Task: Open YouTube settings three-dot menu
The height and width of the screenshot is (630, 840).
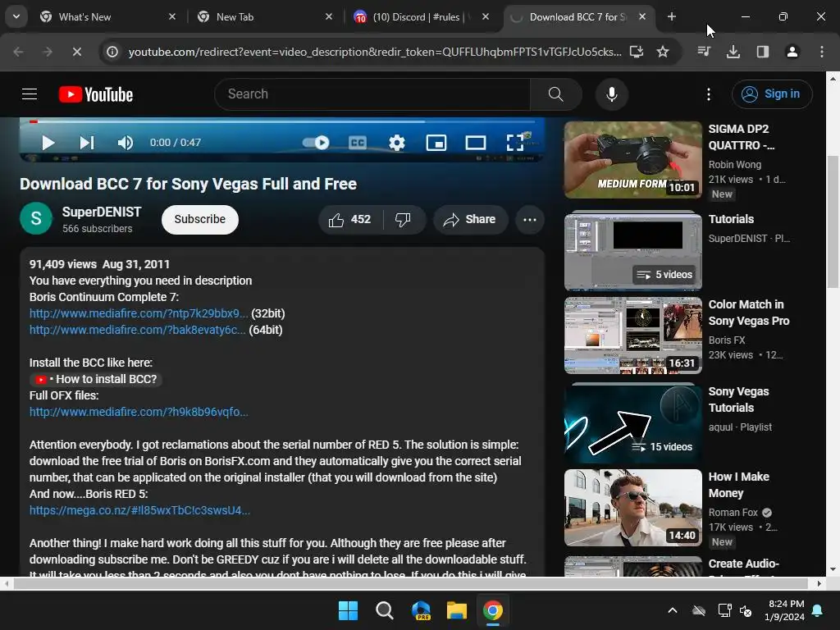Action: point(708,94)
